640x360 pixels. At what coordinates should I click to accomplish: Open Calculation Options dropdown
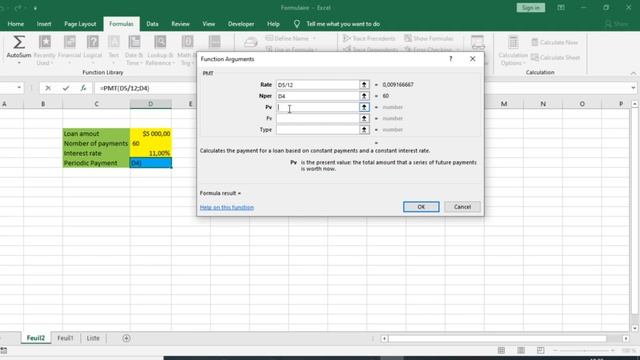tap(513, 51)
